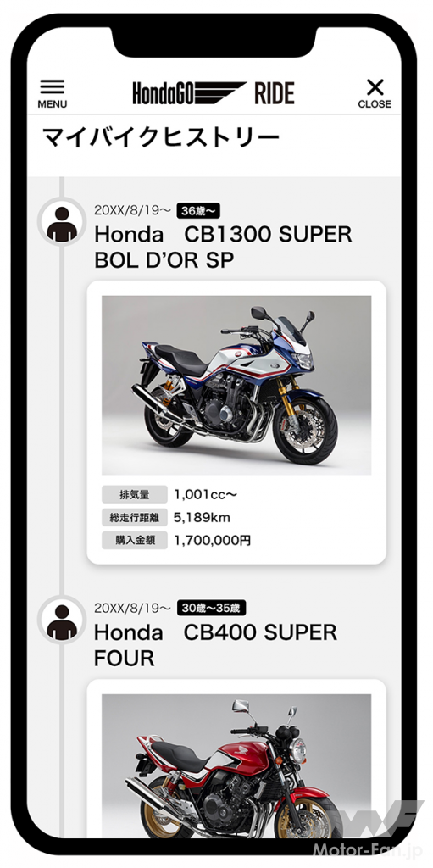Click the 1,700,000円 purchase price value
The image size is (433, 868).
[213, 541]
